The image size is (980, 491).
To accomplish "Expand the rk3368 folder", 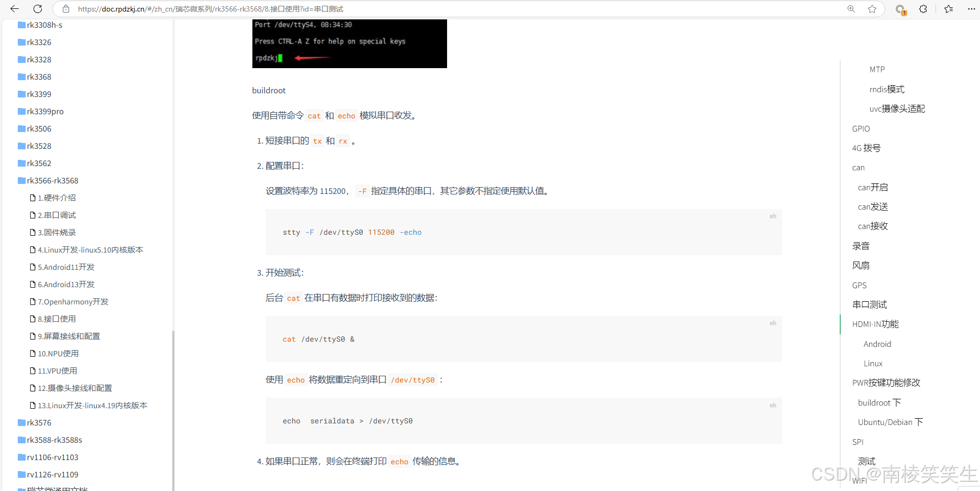I will (35, 77).
